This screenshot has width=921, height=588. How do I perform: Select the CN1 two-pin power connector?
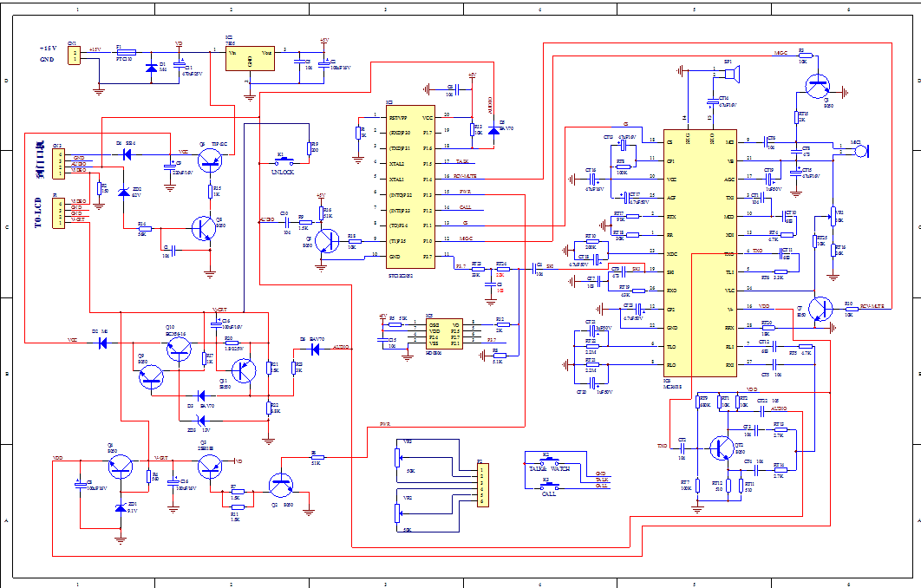pos(74,56)
